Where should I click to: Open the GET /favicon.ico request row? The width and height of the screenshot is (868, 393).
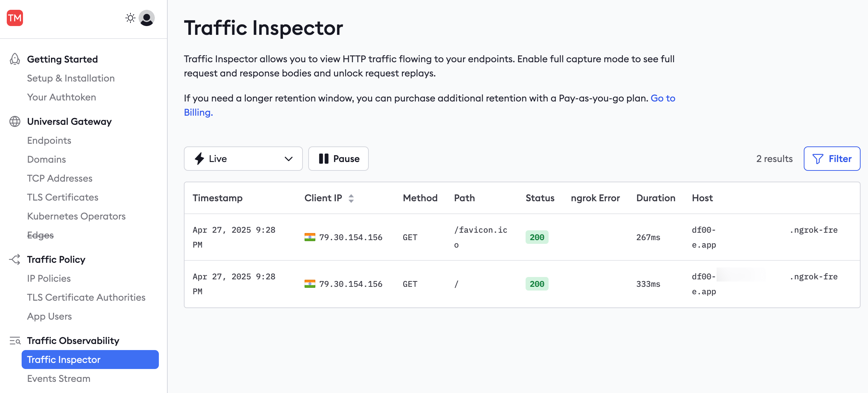pyautogui.click(x=473, y=237)
